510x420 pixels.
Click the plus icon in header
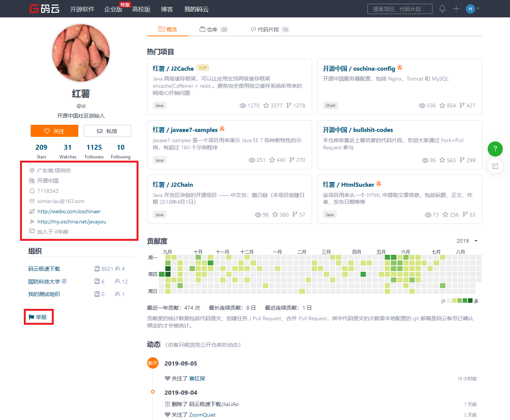click(x=456, y=9)
